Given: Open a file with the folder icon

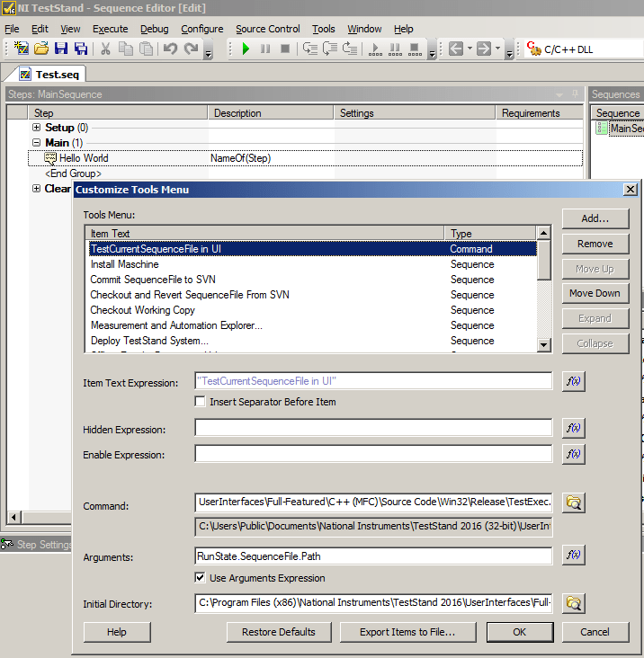Looking at the screenshot, I should click(41, 49).
